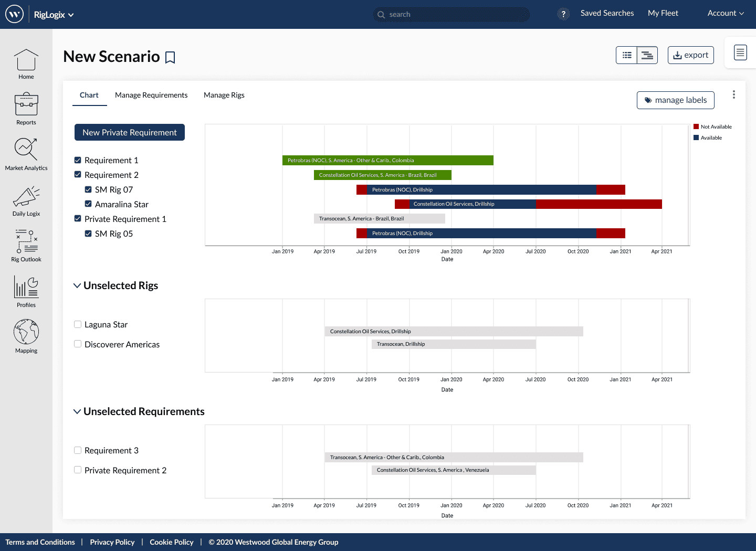Screen dimensions: 756x551
Task: Click the export button
Action: (690, 55)
